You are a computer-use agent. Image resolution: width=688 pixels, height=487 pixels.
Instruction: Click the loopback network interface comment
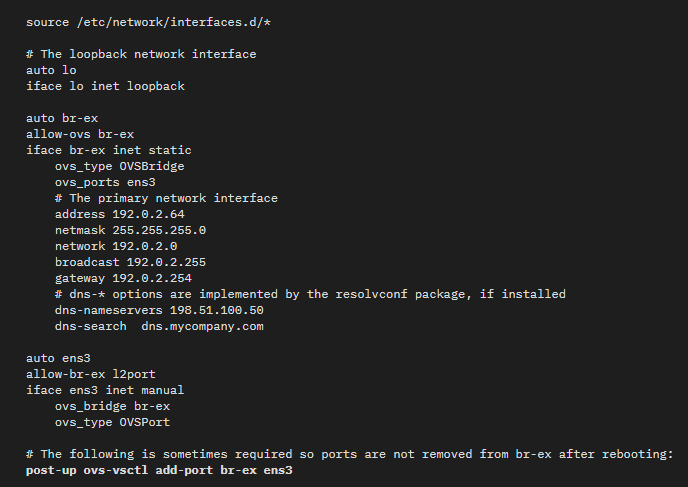(142, 54)
